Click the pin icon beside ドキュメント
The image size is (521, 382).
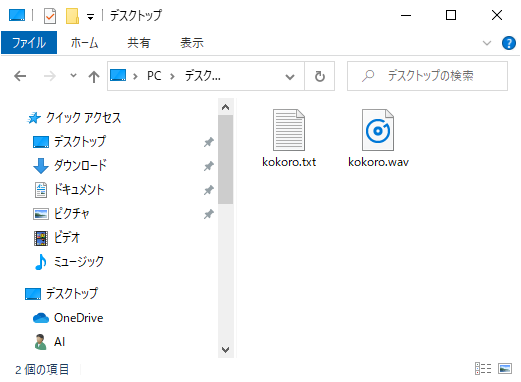pos(209,190)
